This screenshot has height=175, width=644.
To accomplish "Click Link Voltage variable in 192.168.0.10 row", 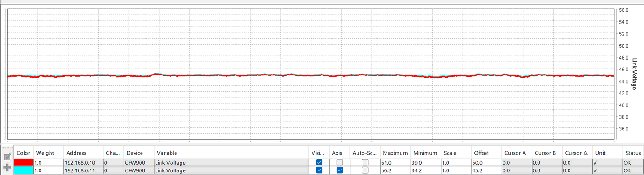I will (x=231, y=162).
